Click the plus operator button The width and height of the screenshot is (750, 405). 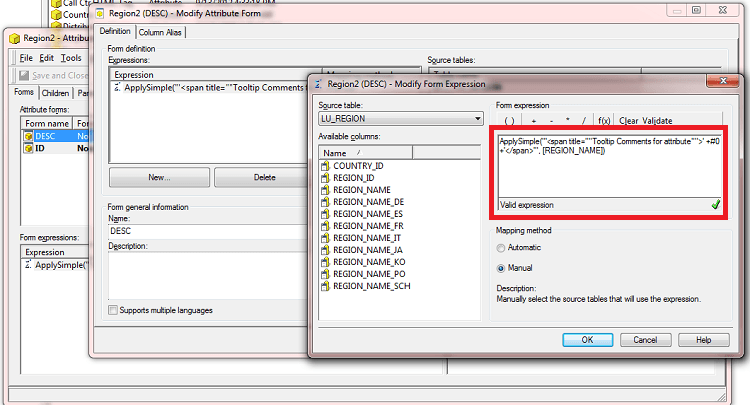(x=534, y=120)
